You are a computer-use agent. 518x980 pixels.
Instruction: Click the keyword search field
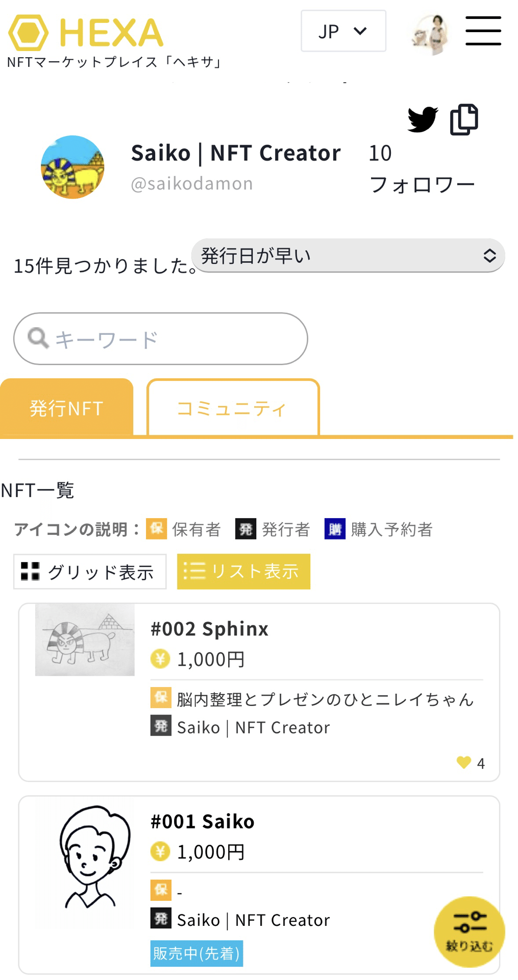click(x=160, y=338)
